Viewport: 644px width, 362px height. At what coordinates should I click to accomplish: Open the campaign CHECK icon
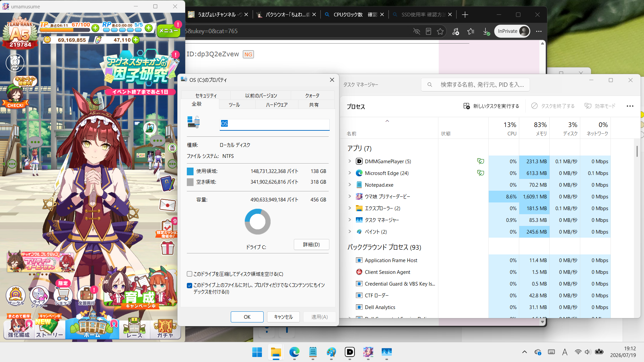[x=16, y=93]
